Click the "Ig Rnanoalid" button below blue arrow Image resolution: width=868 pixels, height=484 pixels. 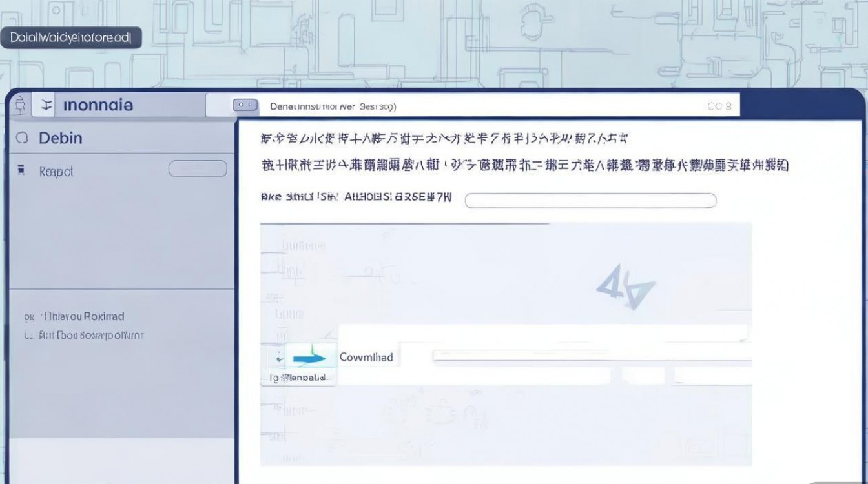[x=298, y=378]
